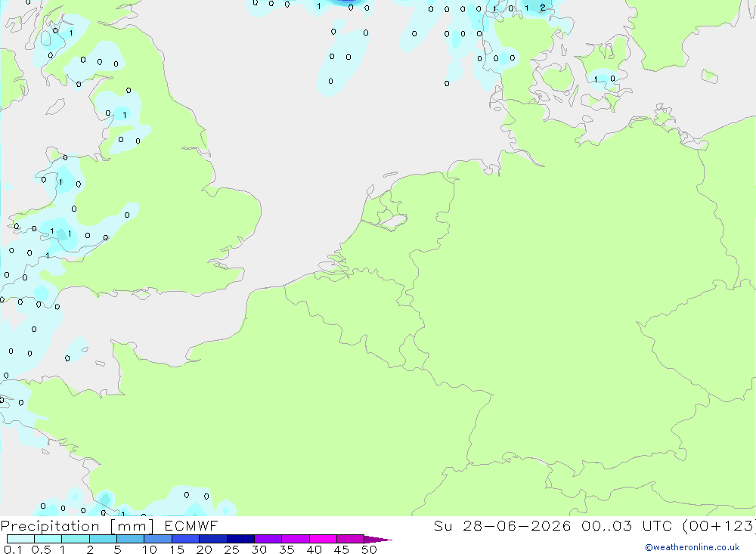Viewport: 756px width, 554px height.
Task: Open the weatheronline.co.uk credit link
Action: point(692,547)
